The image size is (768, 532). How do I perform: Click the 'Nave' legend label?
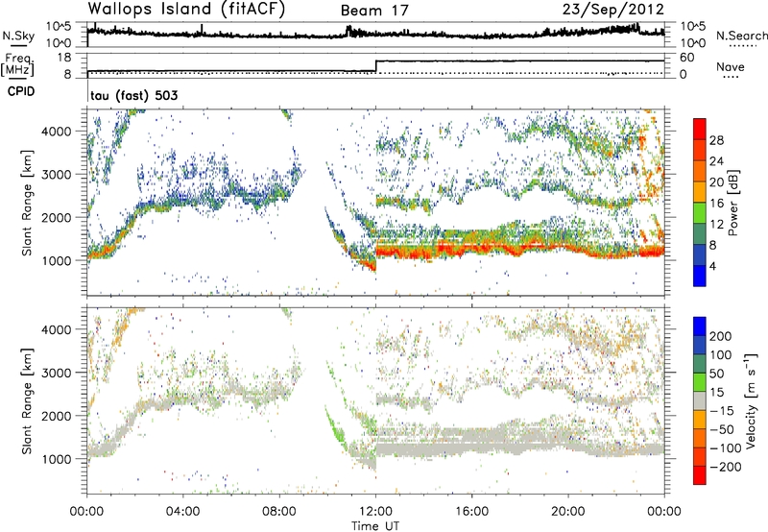731,67
